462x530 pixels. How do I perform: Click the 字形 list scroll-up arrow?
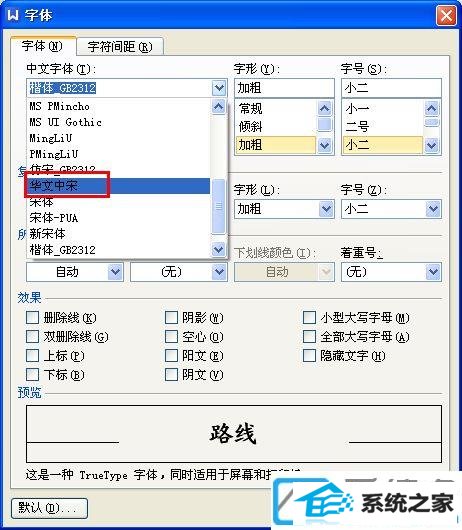coord(324,109)
